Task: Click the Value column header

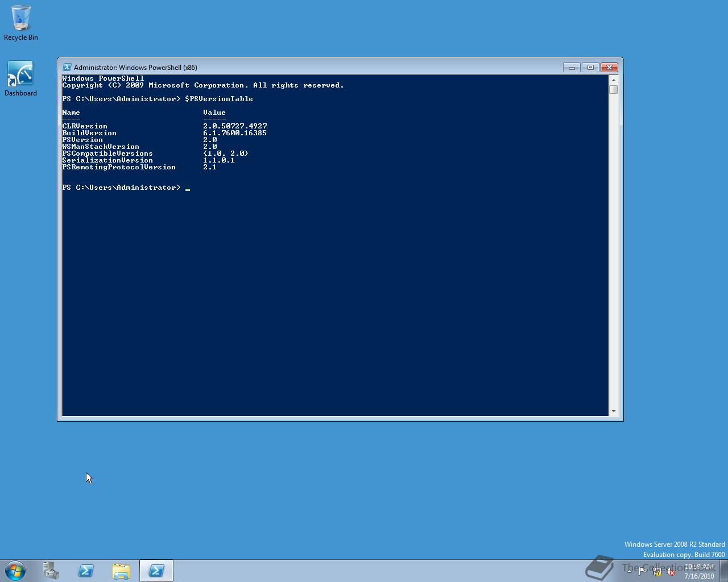Action: (214, 113)
